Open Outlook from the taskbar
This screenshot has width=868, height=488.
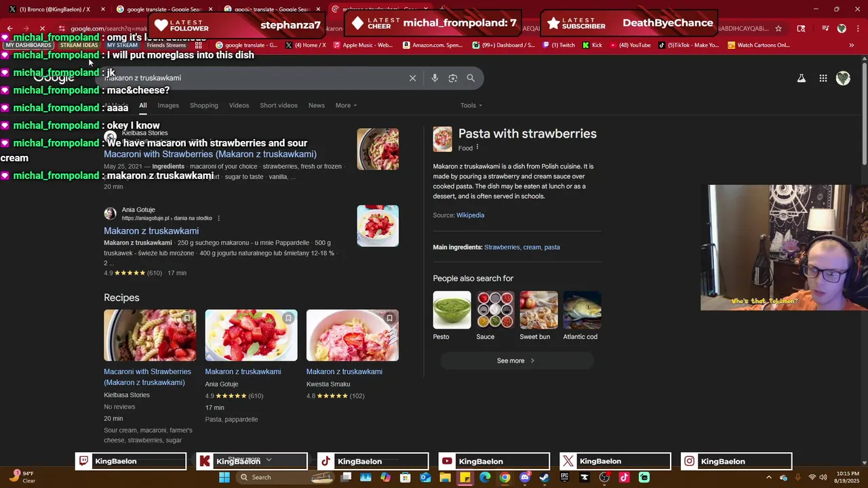pos(425,477)
